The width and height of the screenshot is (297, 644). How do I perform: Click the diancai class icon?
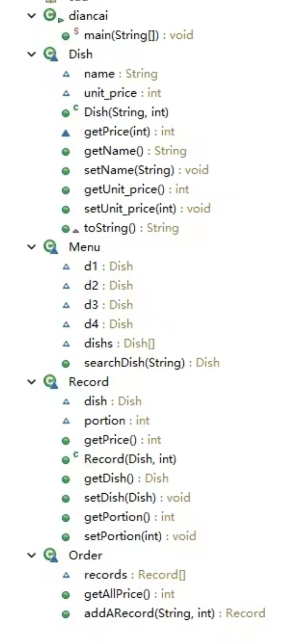(x=50, y=15)
